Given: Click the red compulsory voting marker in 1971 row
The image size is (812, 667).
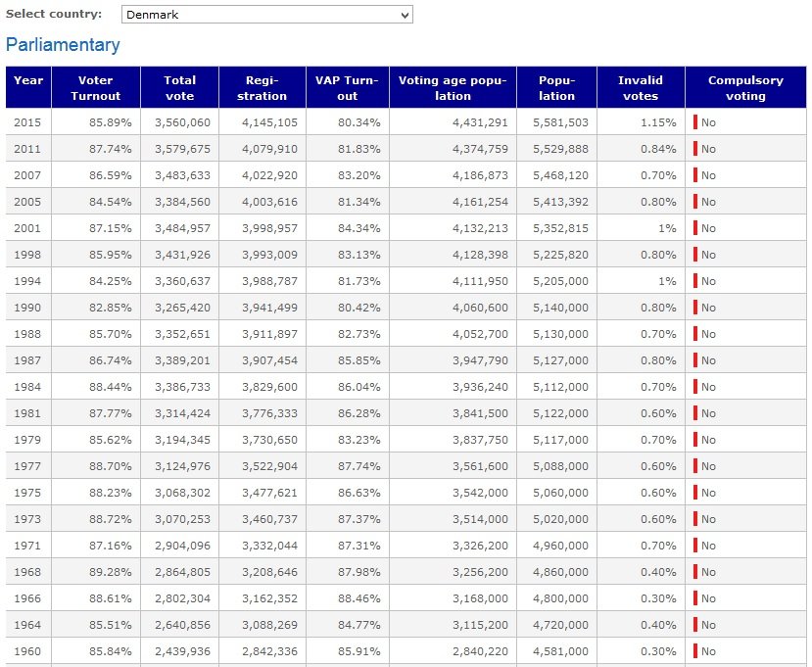Looking at the screenshot, I should (695, 545).
